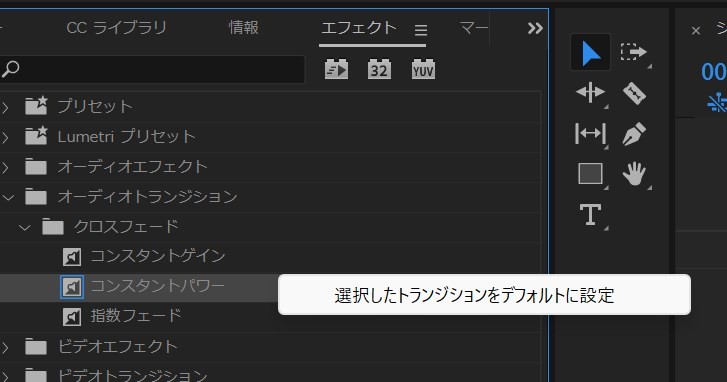Select the Selection tool arrow
The width and height of the screenshot is (727, 382).
(x=590, y=52)
